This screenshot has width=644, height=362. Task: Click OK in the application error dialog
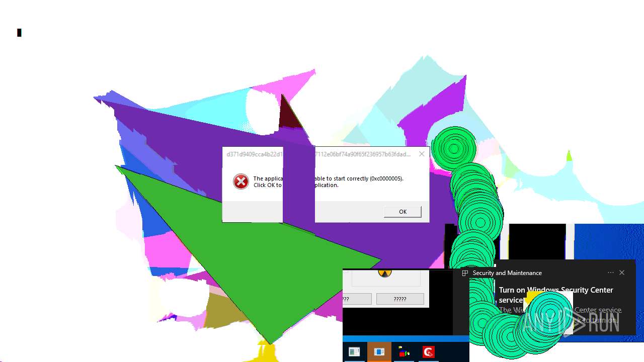(x=403, y=212)
